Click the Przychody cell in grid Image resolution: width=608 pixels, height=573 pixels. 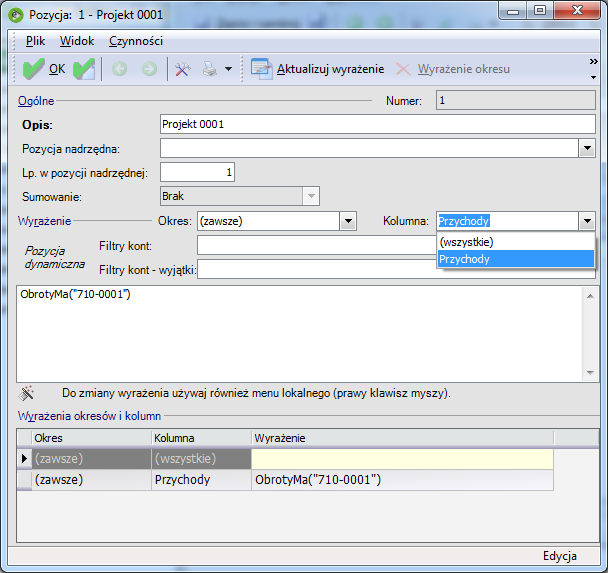201,480
